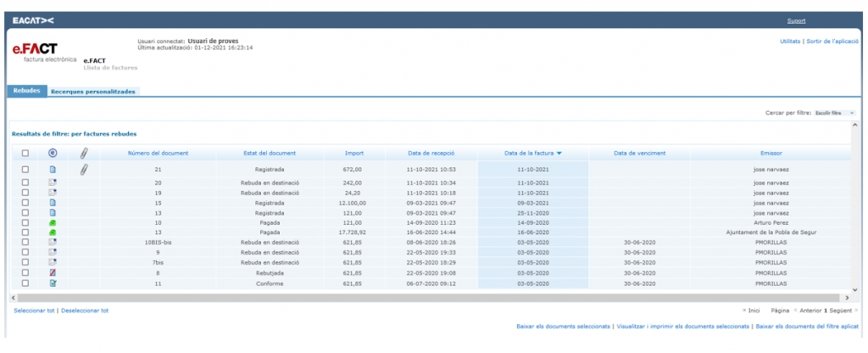Screen dimensions: 868x353
Task: Click the paperclip attachment icon for document 21
Action: tap(84, 170)
